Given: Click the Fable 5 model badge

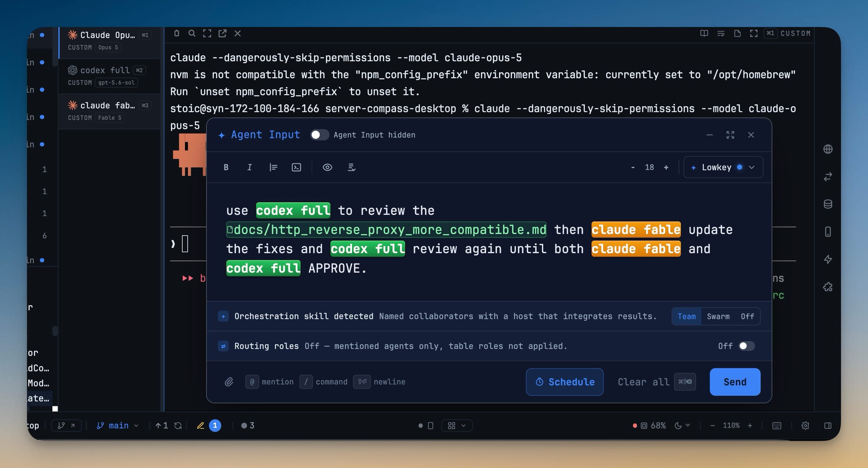Looking at the screenshot, I should [x=110, y=118].
